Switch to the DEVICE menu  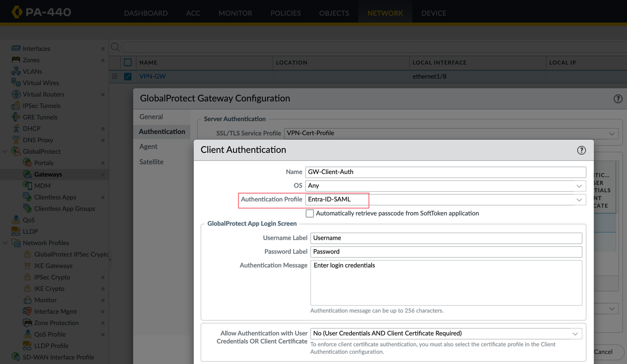pos(434,13)
